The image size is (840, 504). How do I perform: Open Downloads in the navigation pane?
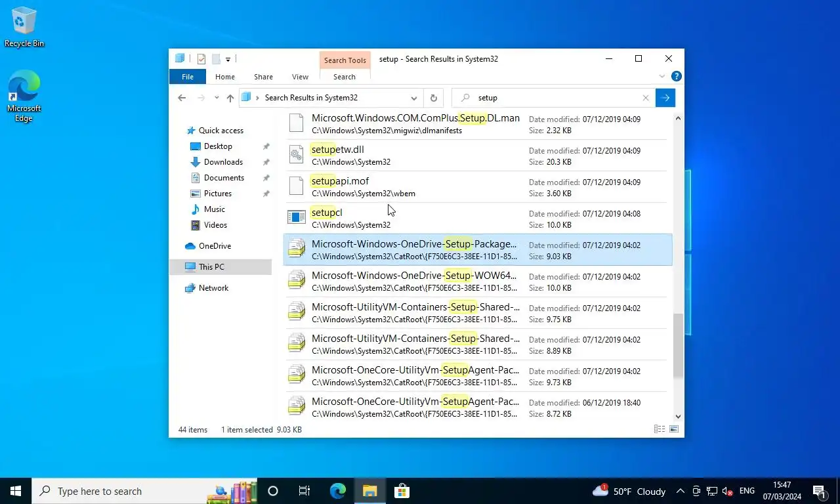[223, 162]
